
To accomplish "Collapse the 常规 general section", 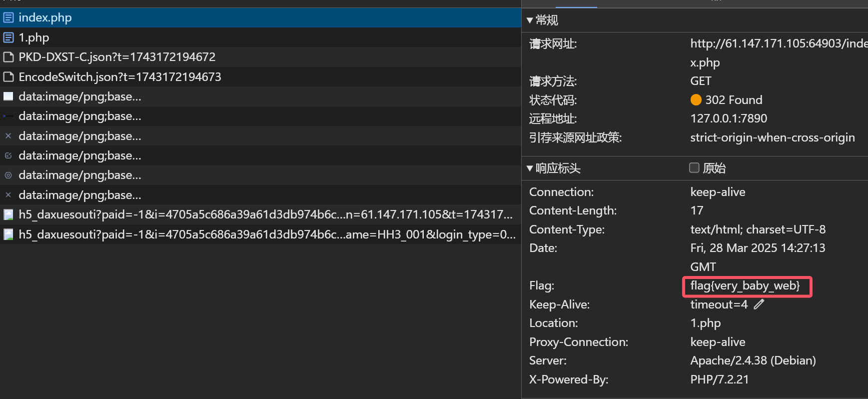I will [530, 20].
